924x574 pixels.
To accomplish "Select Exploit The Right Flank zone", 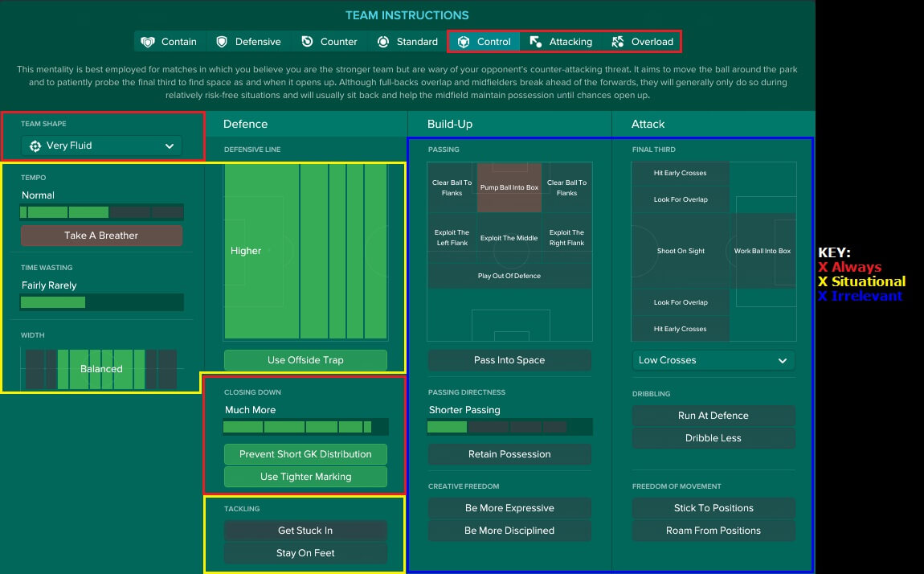I will point(567,237).
